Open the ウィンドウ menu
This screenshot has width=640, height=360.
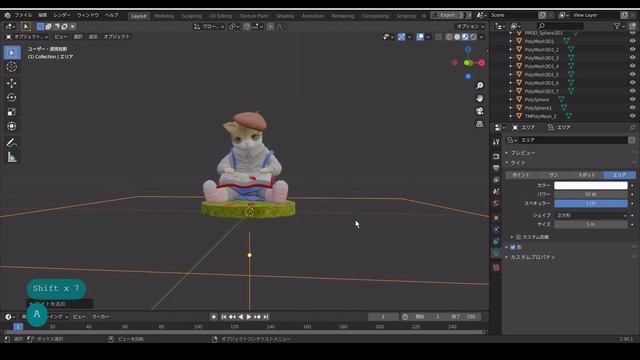click(88, 15)
